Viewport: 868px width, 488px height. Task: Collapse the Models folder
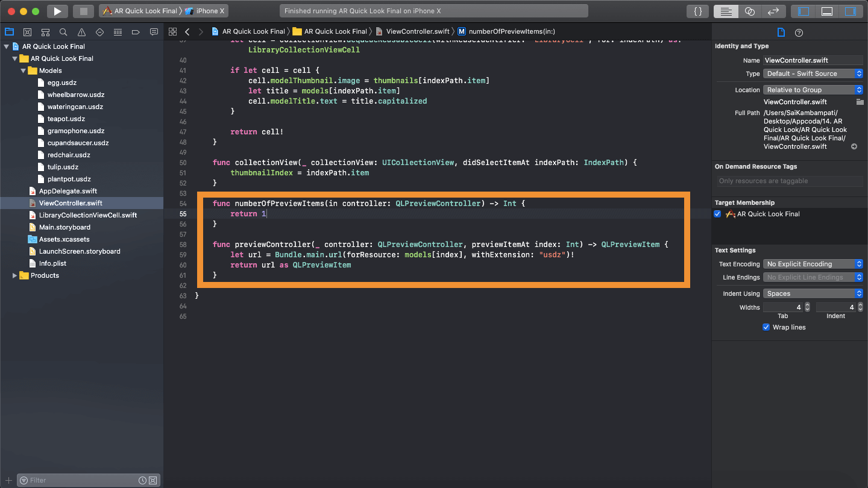[24, 70]
